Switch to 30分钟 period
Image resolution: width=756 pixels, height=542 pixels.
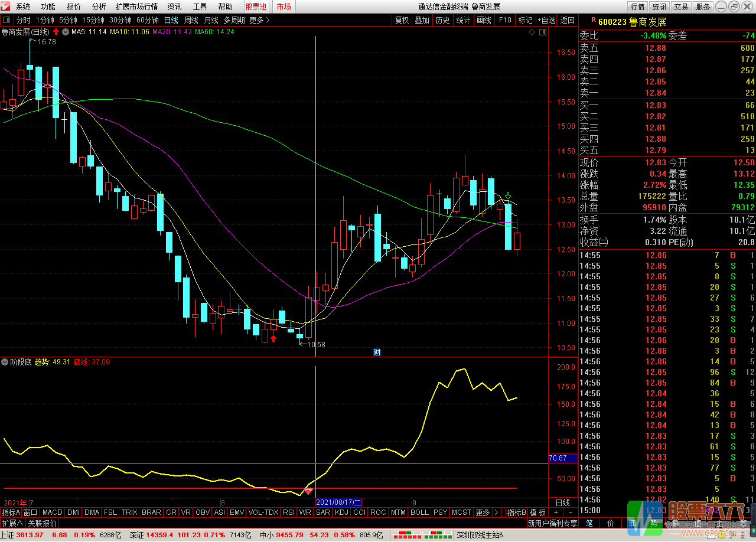pyautogui.click(x=120, y=20)
